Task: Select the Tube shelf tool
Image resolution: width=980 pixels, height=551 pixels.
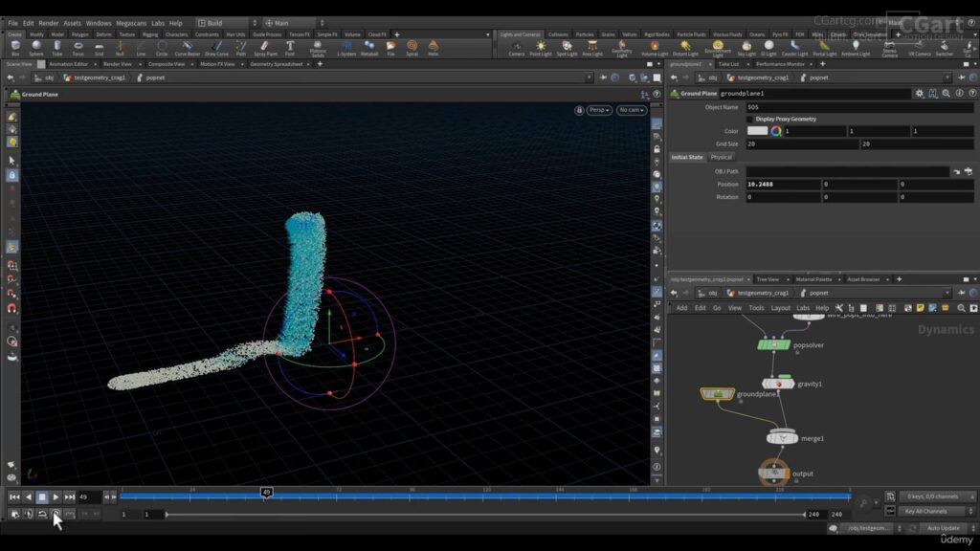Action: pyautogui.click(x=56, y=48)
